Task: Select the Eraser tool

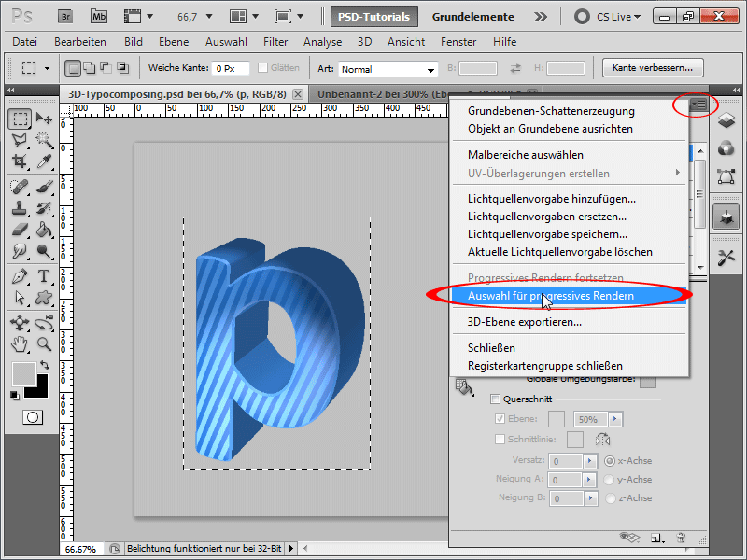Action: (20, 230)
